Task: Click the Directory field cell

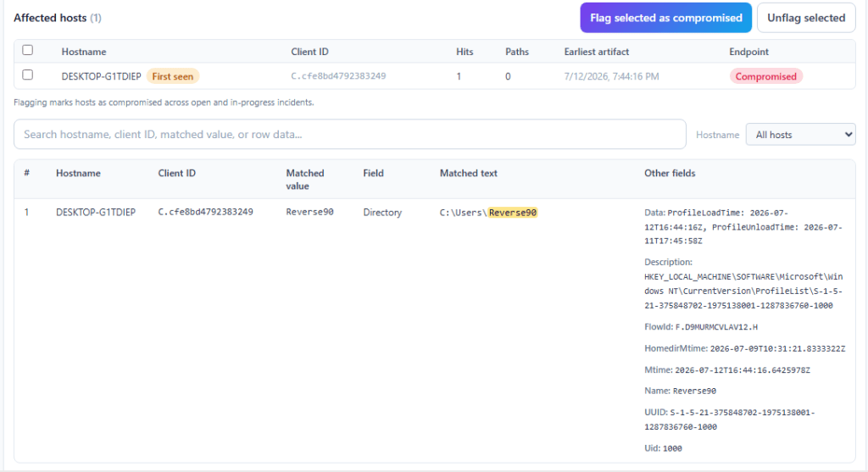Action: 382,213
